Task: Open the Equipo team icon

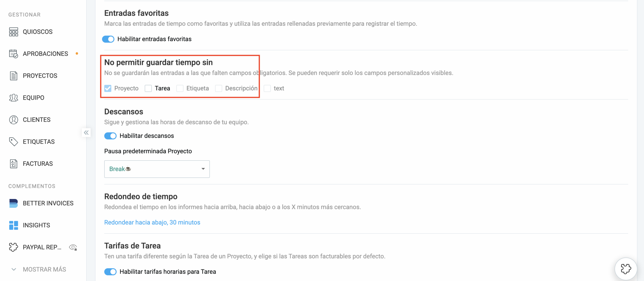Action: pyautogui.click(x=13, y=98)
